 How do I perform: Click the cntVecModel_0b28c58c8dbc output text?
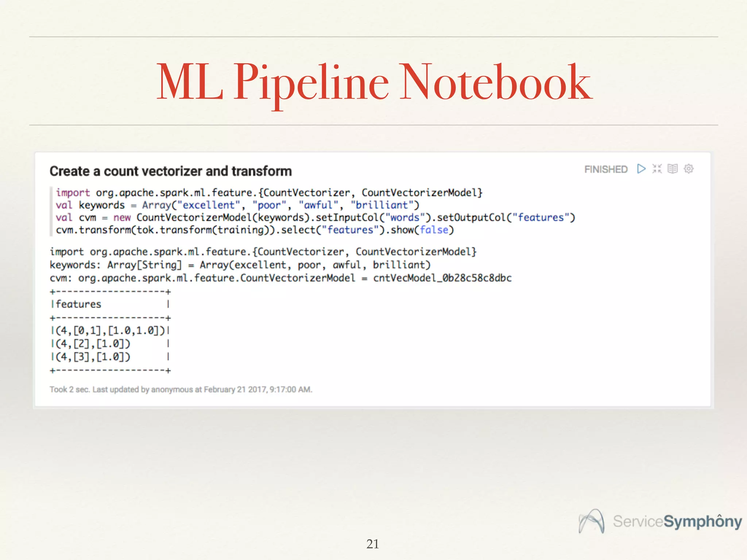click(442, 278)
